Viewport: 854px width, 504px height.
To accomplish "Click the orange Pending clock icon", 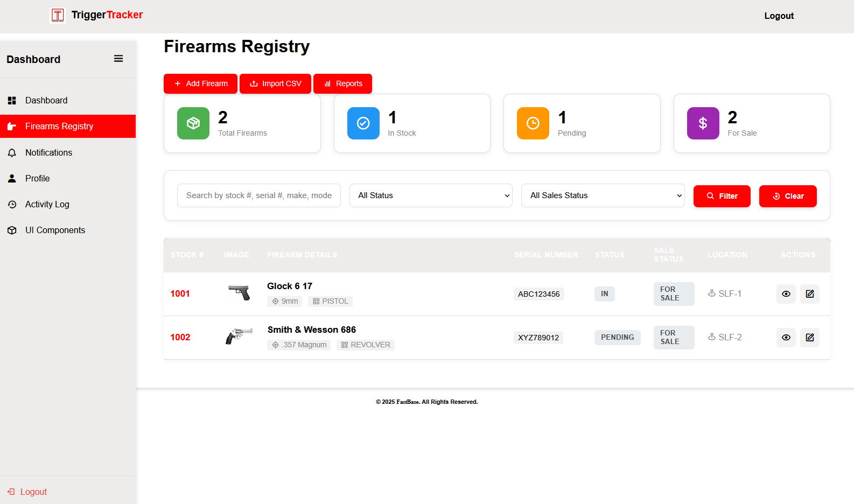I will [533, 123].
